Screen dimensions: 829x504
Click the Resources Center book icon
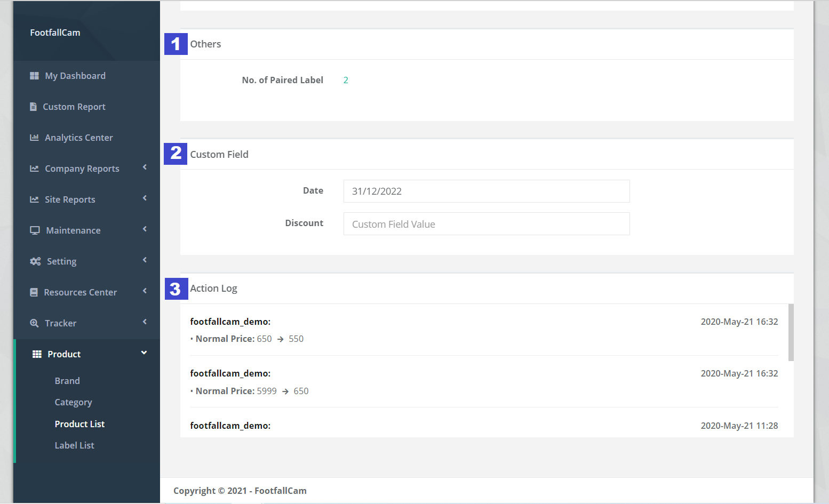pos(34,292)
